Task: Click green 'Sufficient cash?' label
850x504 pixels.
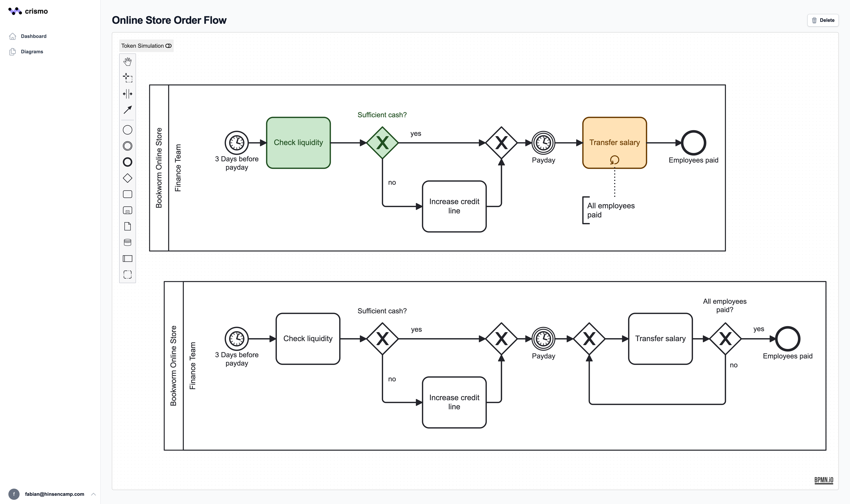Action: click(382, 115)
